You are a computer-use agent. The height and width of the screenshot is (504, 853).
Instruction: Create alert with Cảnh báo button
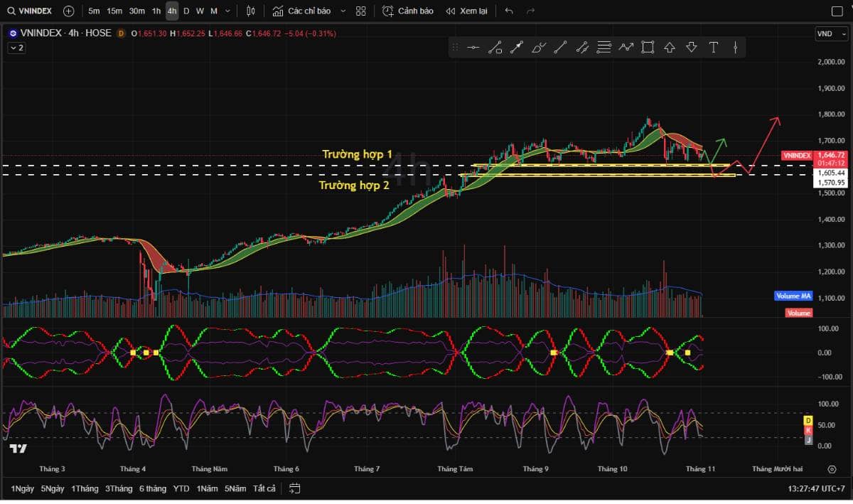[408, 11]
